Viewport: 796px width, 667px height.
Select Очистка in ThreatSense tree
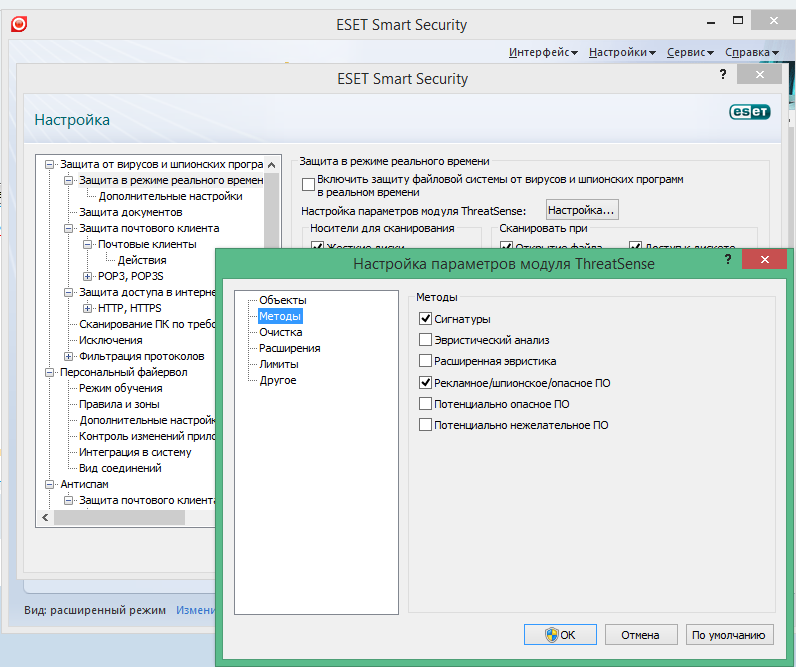(x=281, y=332)
